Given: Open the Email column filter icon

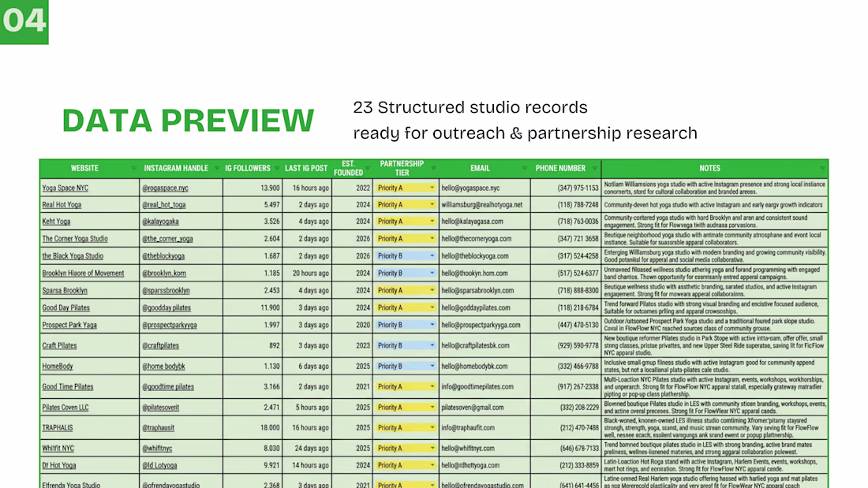Looking at the screenshot, I should 524,168.
